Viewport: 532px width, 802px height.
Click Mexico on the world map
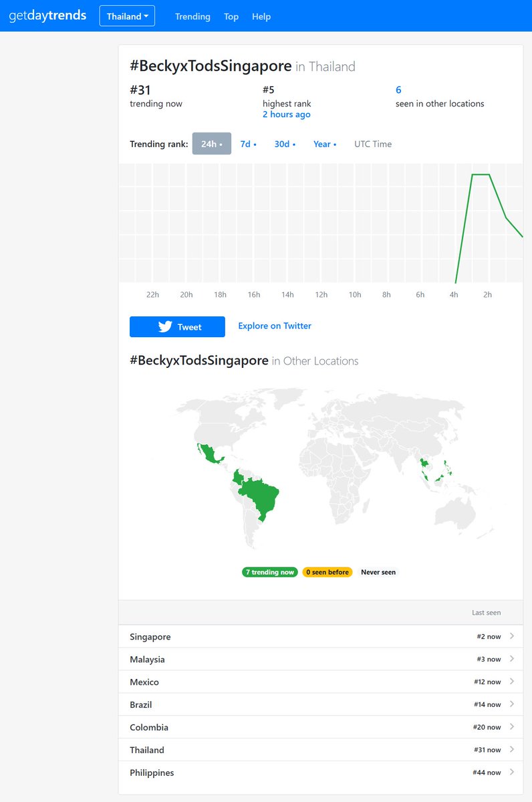pyautogui.click(x=209, y=454)
